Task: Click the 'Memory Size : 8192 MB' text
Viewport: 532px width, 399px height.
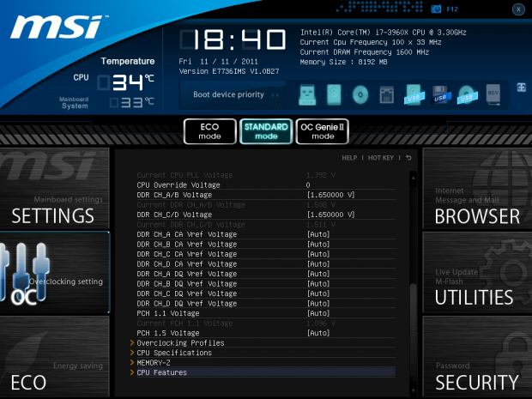Action: coord(343,62)
